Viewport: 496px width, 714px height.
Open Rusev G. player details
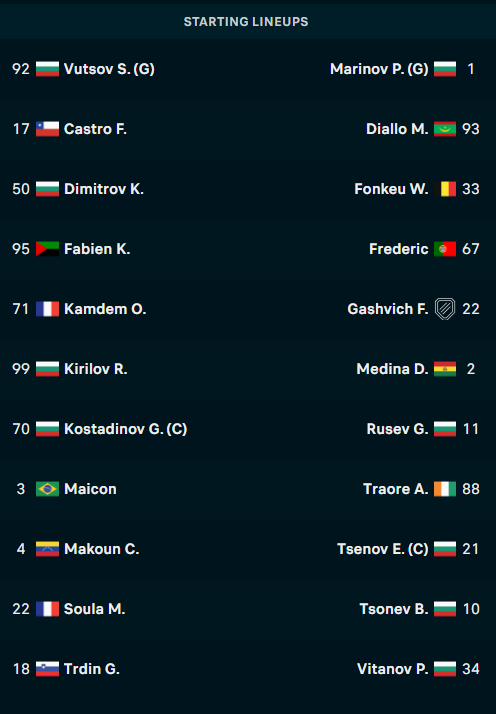click(397, 429)
